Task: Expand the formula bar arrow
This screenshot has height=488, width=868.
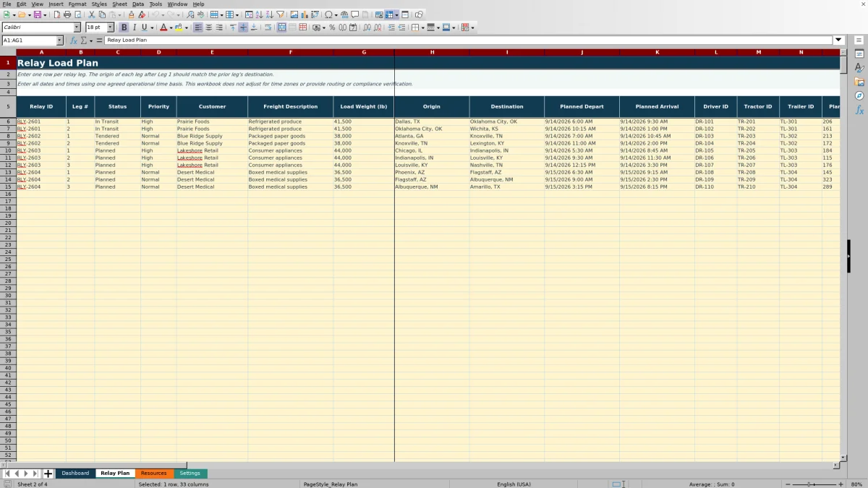Action: click(838, 40)
